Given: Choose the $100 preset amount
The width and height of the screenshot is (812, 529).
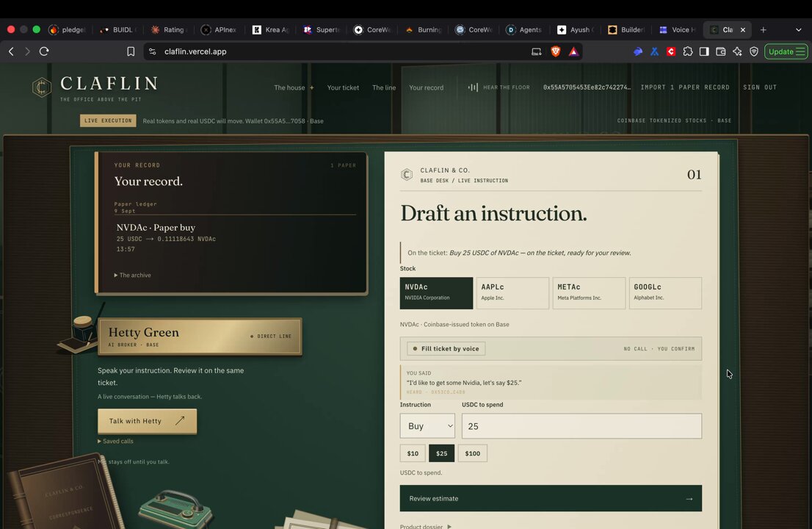Looking at the screenshot, I should [x=472, y=453].
